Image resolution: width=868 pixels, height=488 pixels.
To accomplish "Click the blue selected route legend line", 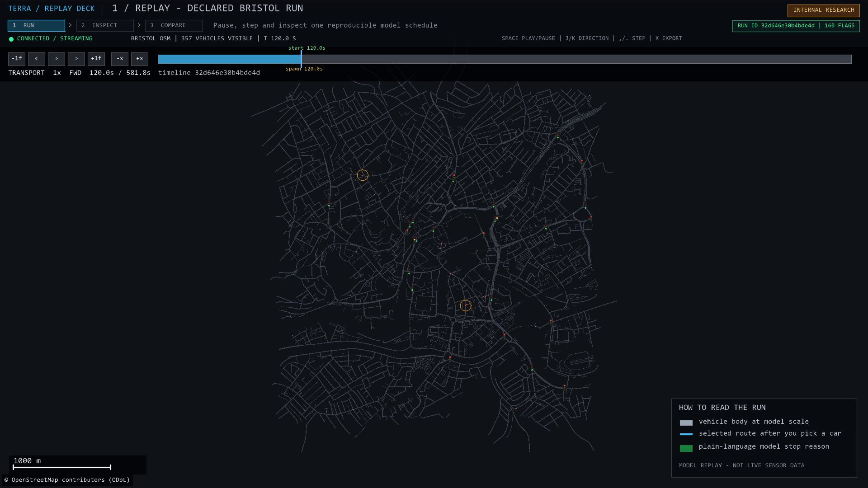I will 686,434.
